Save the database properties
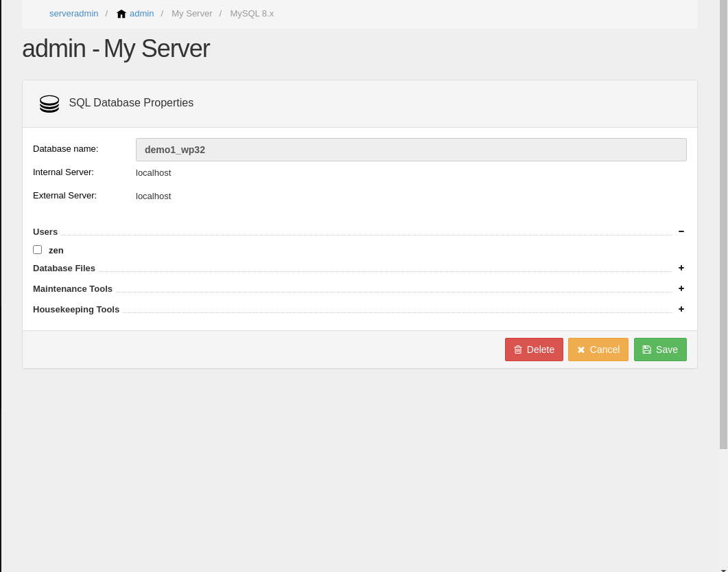728x572 pixels. [x=660, y=350]
